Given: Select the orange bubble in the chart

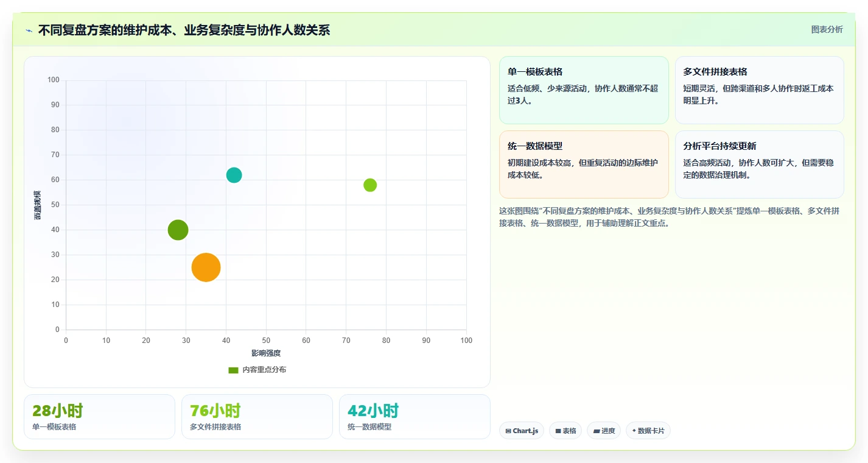Looking at the screenshot, I should 206,267.
